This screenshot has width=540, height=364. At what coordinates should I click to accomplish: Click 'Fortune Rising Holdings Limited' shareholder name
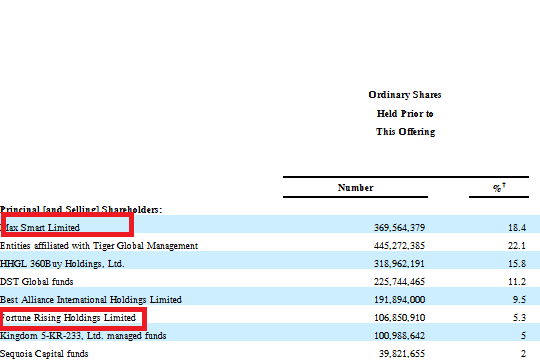point(68,318)
